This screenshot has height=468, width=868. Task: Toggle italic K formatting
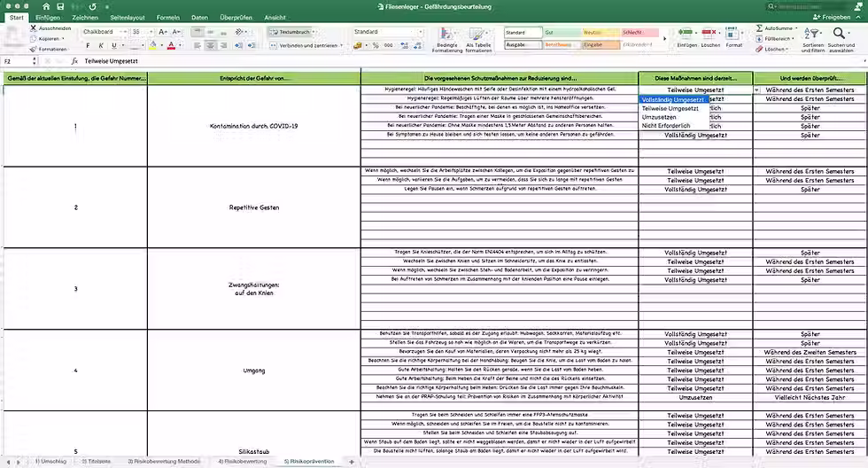101,45
